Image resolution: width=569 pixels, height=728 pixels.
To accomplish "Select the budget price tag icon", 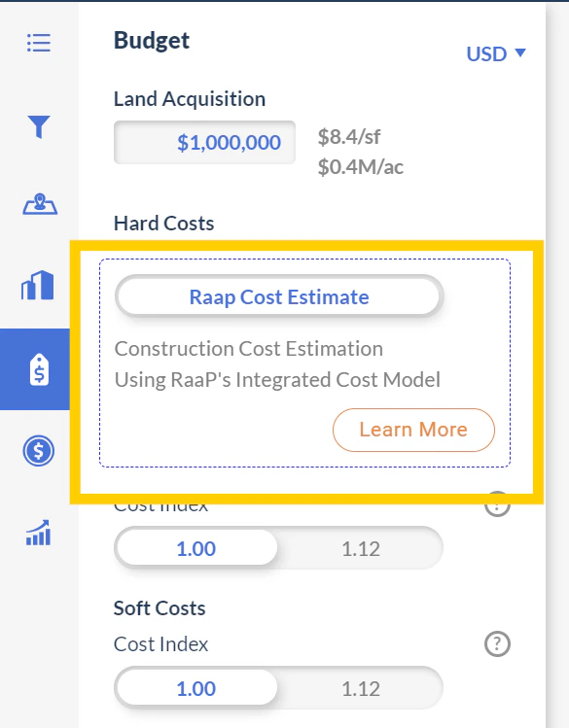I will 40,369.
